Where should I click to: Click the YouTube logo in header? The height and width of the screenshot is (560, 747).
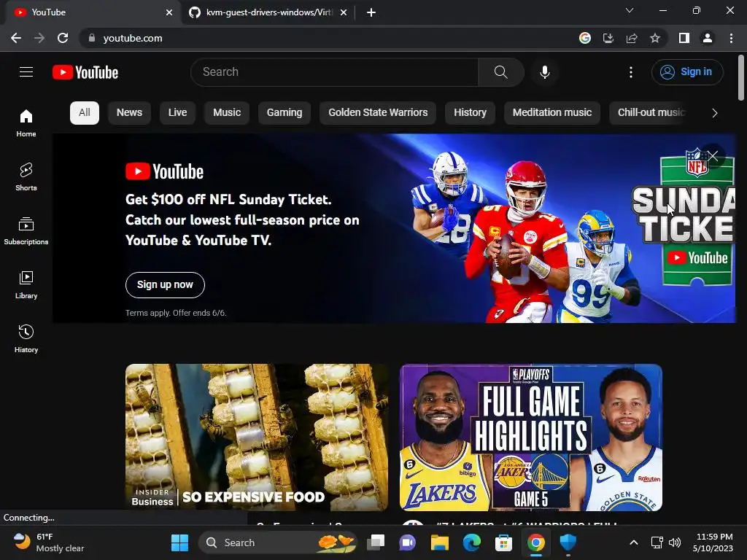pyautogui.click(x=85, y=72)
